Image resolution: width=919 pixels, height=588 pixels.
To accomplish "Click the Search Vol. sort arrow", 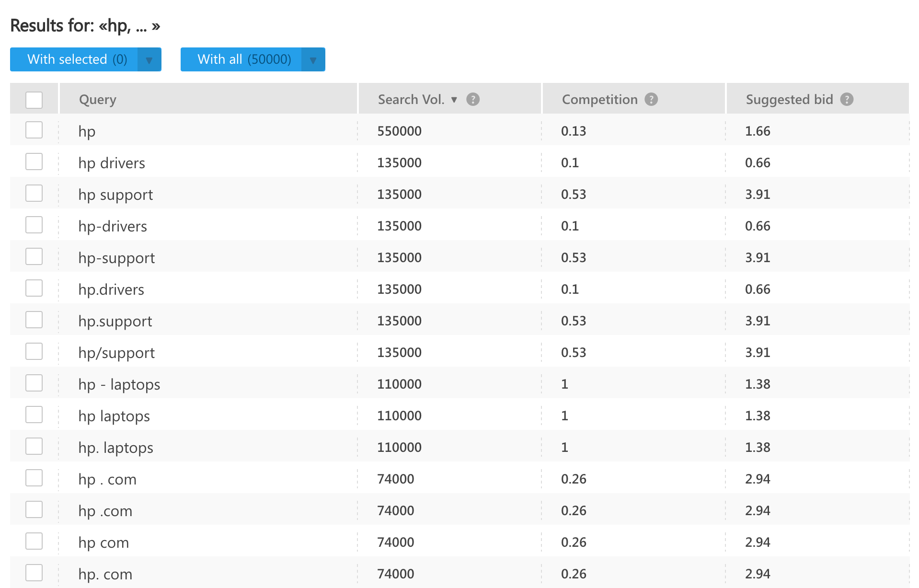I will click(454, 100).
